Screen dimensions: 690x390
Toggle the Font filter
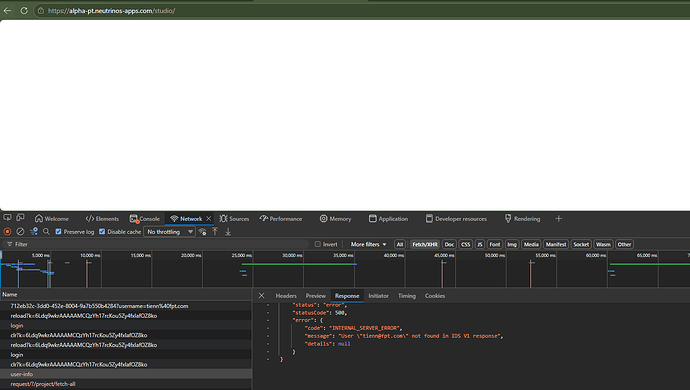(495, 244)
